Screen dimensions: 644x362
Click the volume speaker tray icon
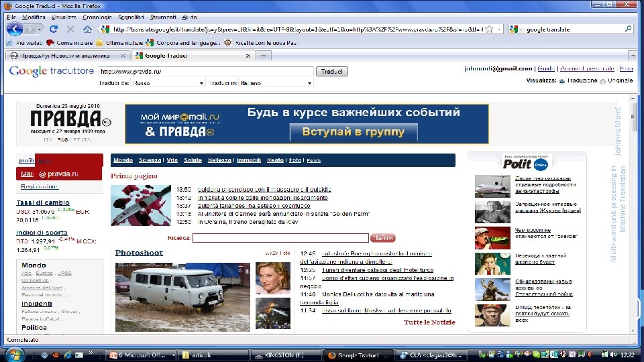613,354
